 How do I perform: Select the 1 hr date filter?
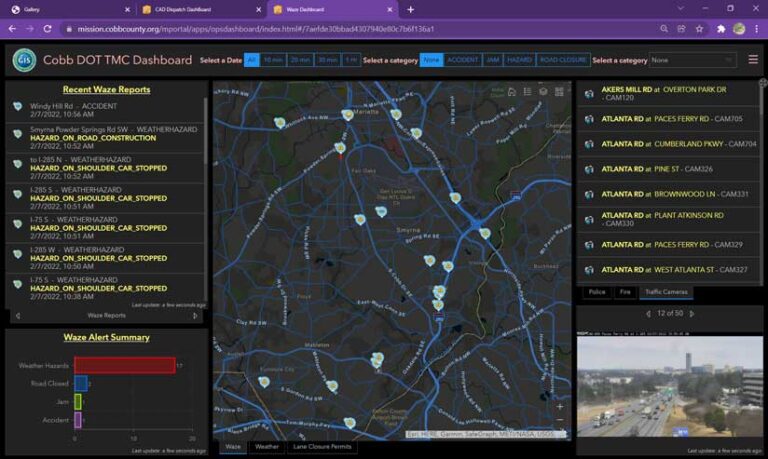click(x=351, y=60)
